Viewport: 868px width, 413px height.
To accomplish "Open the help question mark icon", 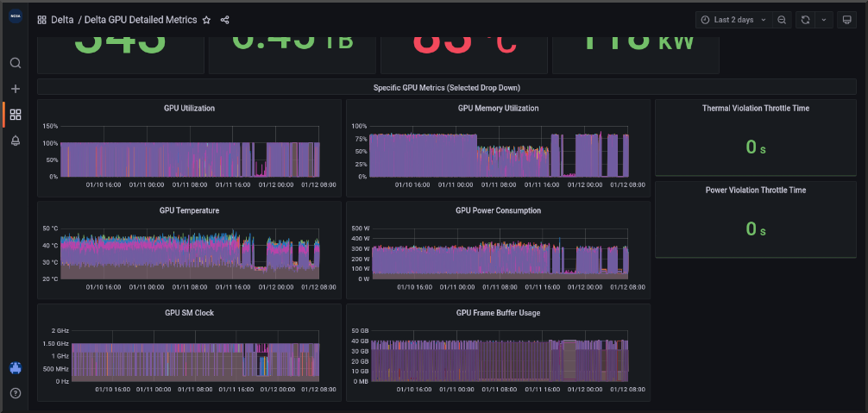I will tap(16, 393).
